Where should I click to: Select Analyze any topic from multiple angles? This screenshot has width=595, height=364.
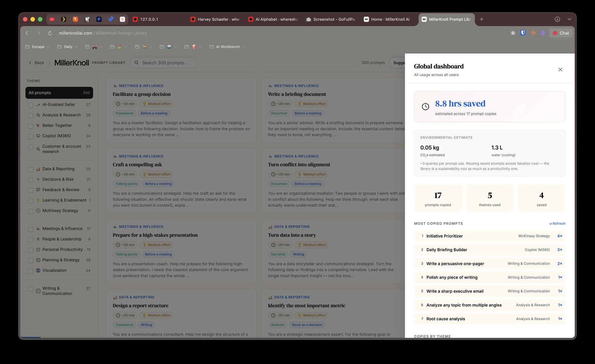click(490, 305)
